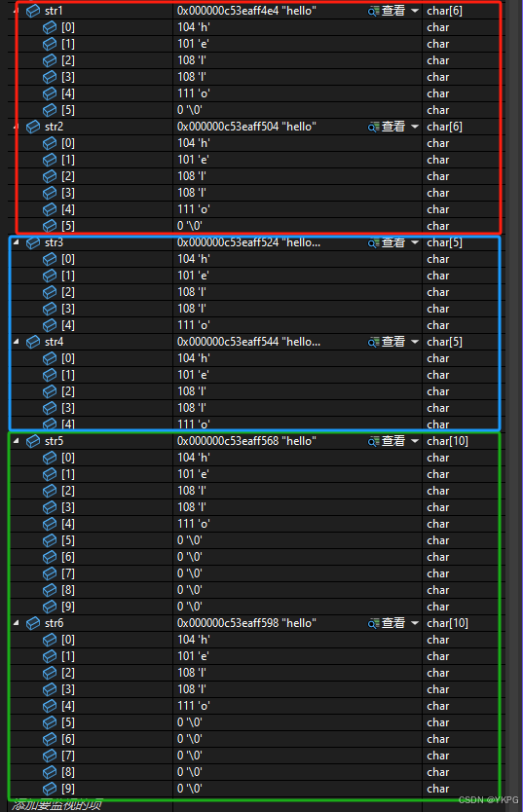Click the cube icon of str5 element [9]
This screenshot has width=523, height=812.
click(50, 607)
